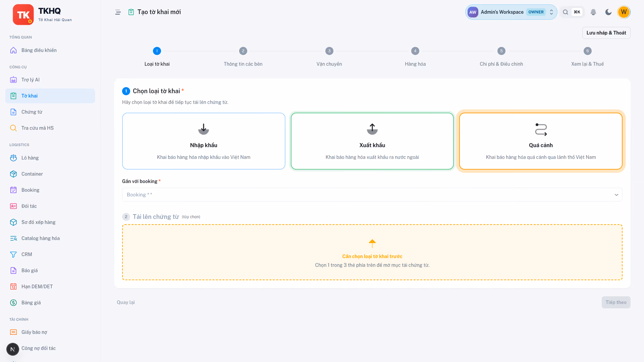The width and height of the screenshot is (644, 362).
Task: Click Catalog hàng hóa list-search icon
Action: point(13,238)
